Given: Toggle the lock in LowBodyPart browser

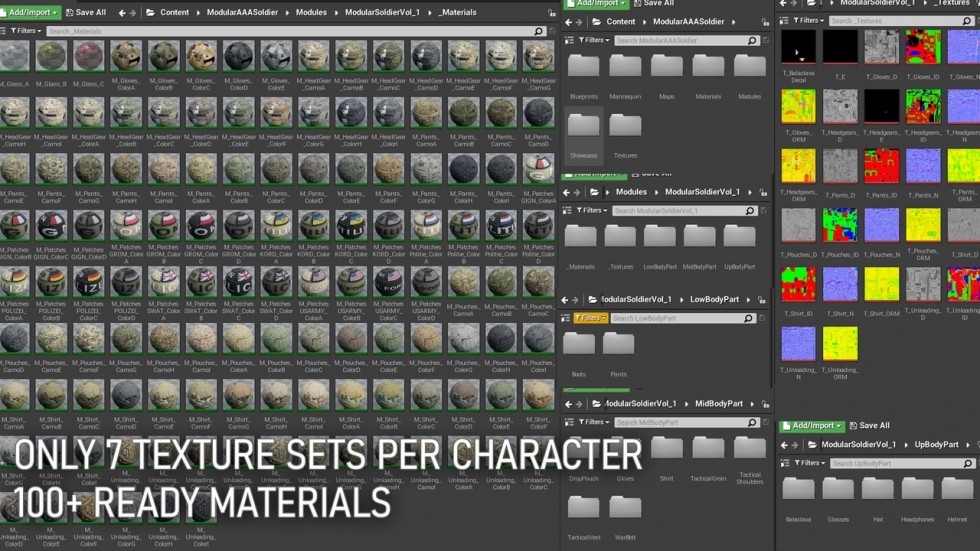Looking at the screenshot, I should (761, 300).
